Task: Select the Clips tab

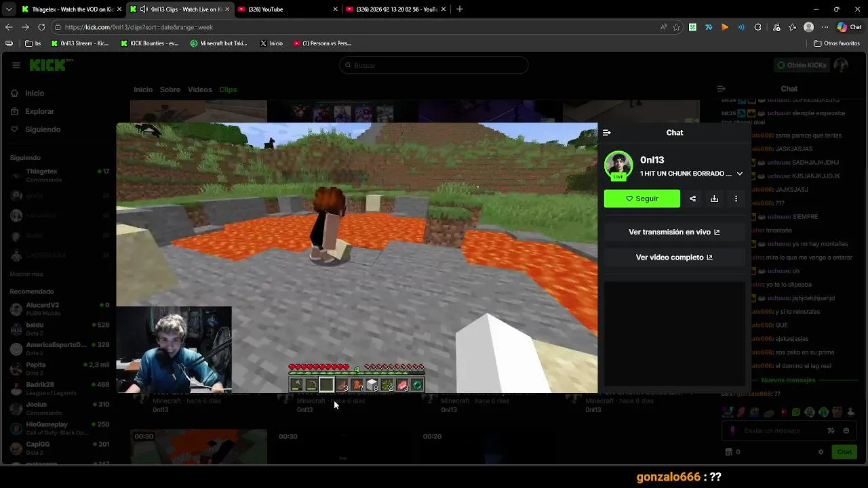Action: coord(228,89)
